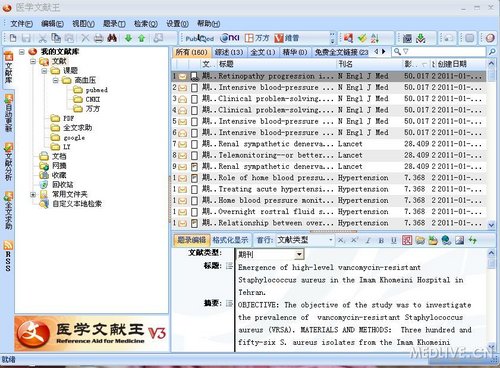The height and width of the screenshot is (368, 500).
Task: Open the RSS sidebar panel
Action: [8, 256]
